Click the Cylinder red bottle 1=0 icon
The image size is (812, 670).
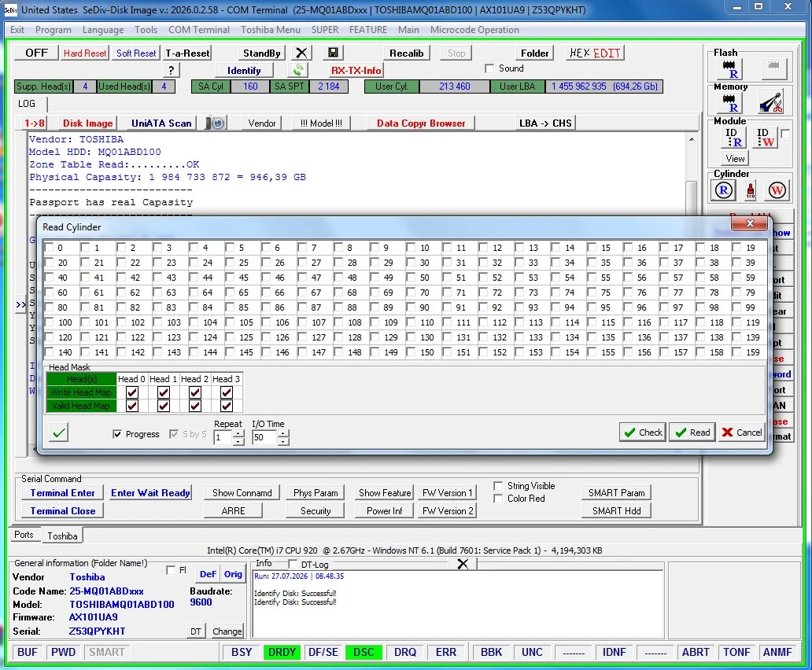point(751,190)
